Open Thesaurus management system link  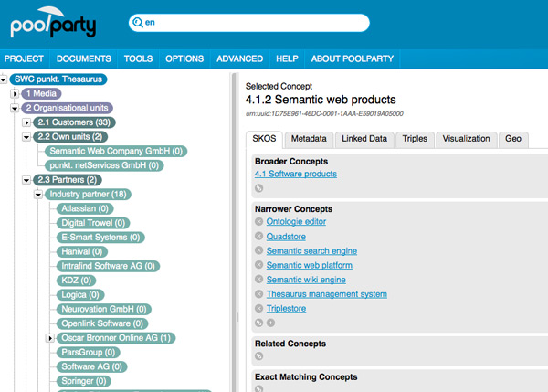[326, 294]
